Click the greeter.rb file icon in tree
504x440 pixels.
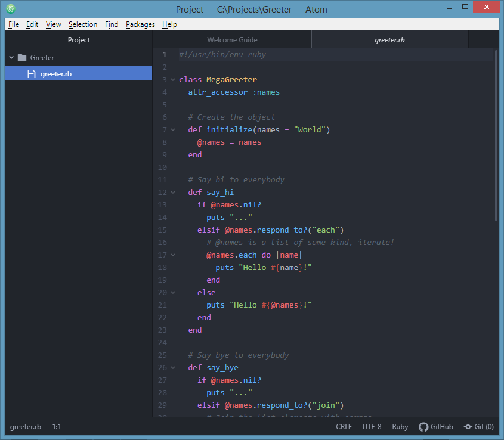coord(32,74)
